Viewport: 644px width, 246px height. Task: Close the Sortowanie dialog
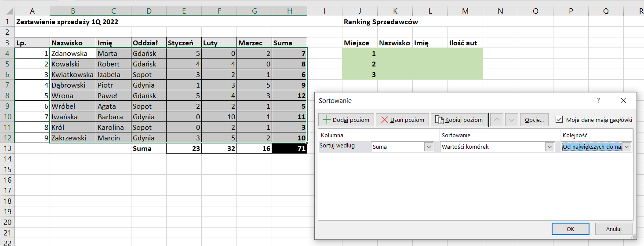[x=623, y=101]
